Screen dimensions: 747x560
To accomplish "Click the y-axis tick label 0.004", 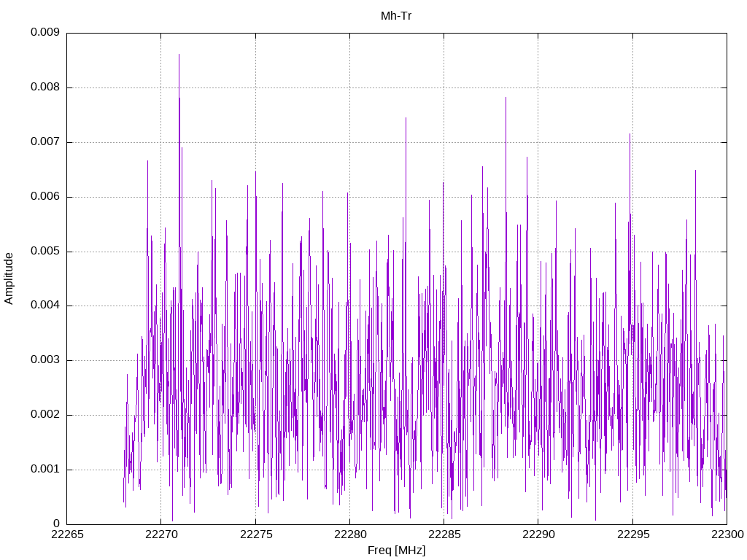I will tap(44, 306).
